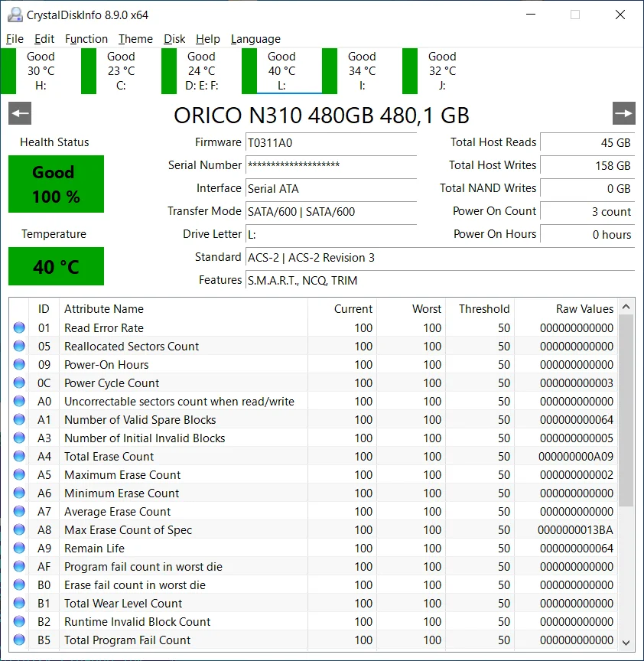The width and height of the screenshot is (644, 661).
Task: Select disk C: at 23 °C
Action: click(x=121, y=71)
